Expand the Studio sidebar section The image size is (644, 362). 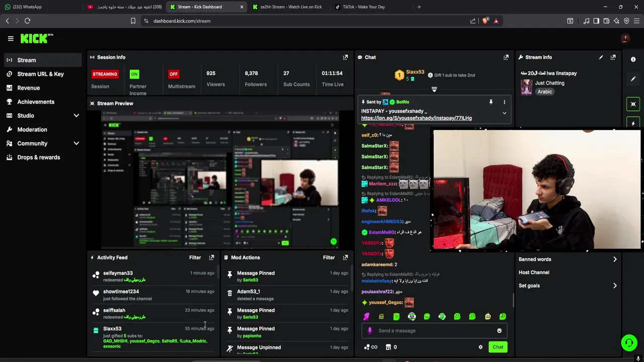[x=76, y=116]
